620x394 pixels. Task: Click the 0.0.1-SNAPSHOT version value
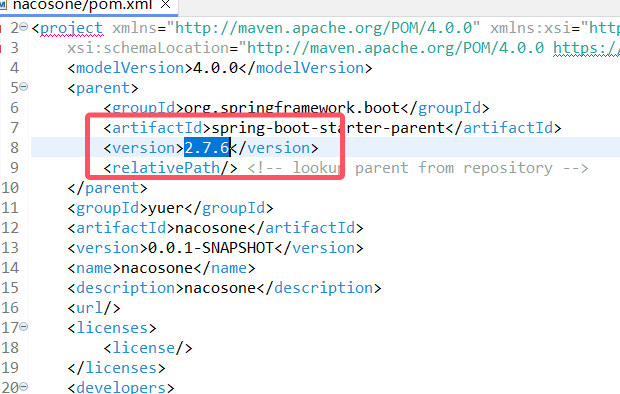coord(211,248)
